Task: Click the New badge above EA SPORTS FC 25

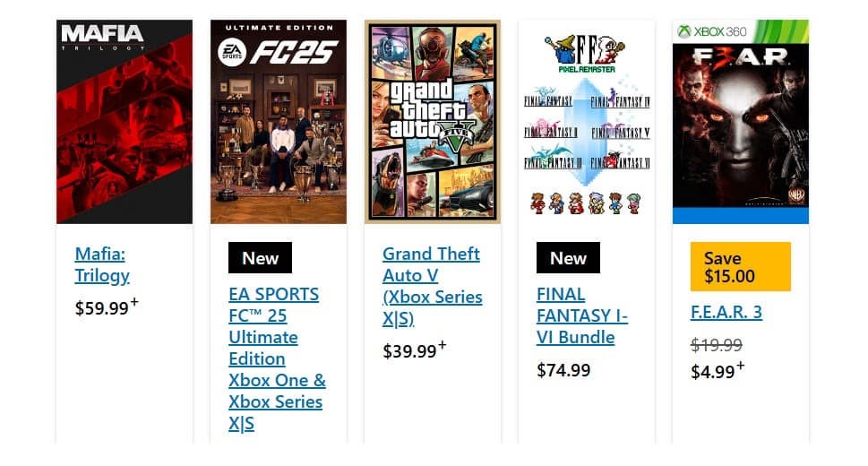Action: coord(260,258)
